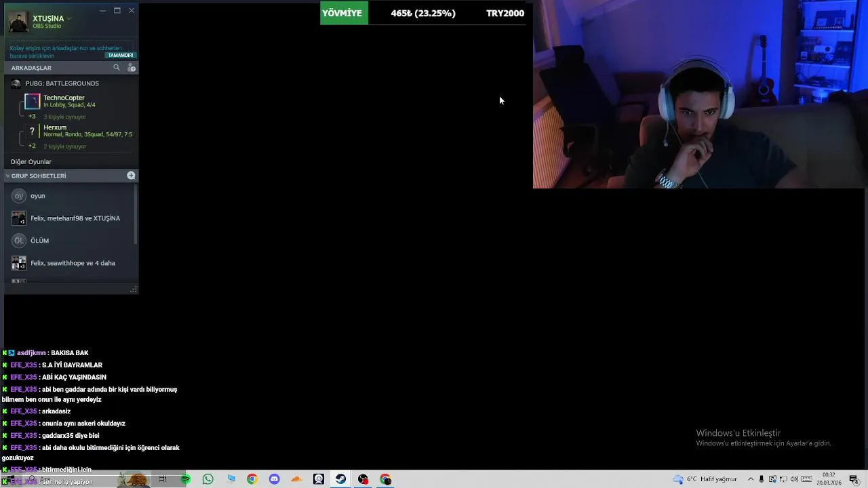Image resolution: width=868 pixels, height=488 pixels.
Task: Click the friends list scrollbar
Action: [136, 214]
